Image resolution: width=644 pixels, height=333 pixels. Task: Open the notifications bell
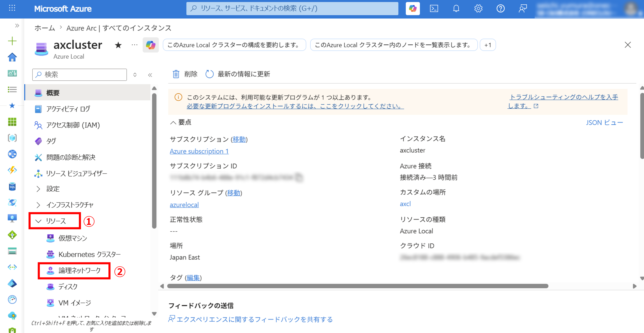[456, 8]
